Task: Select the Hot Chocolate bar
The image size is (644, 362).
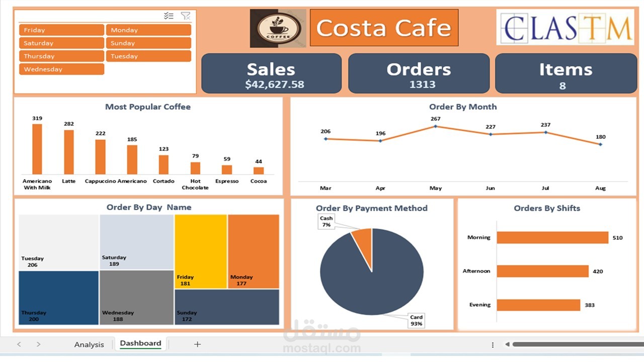Action: pyautogui.click(x=195, y=168)
